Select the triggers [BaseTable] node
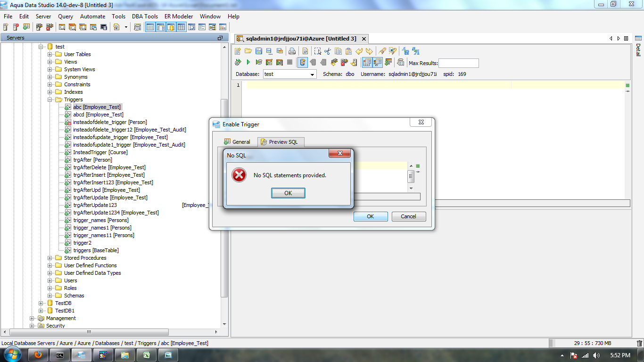Viewport: 644px width, 362px height. pos(96,250)
